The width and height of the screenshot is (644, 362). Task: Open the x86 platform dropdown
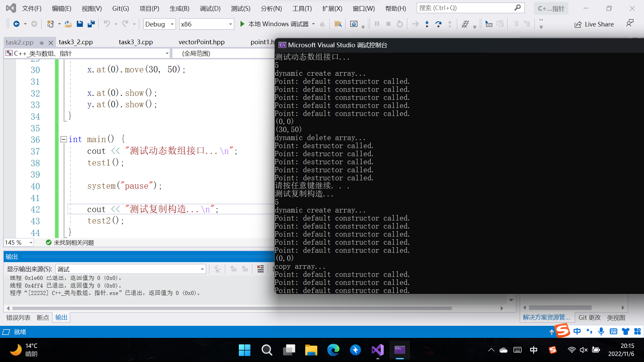[x=230, y=24]
